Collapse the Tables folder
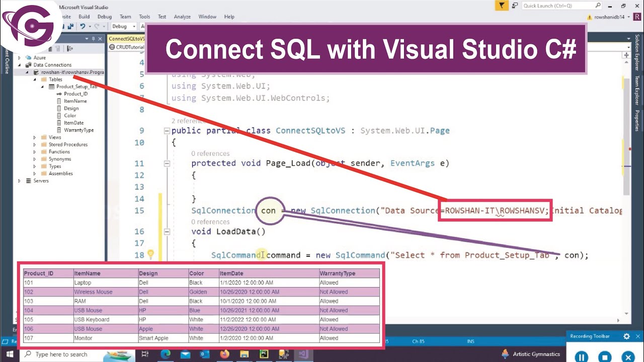 [x=35, y=79]
